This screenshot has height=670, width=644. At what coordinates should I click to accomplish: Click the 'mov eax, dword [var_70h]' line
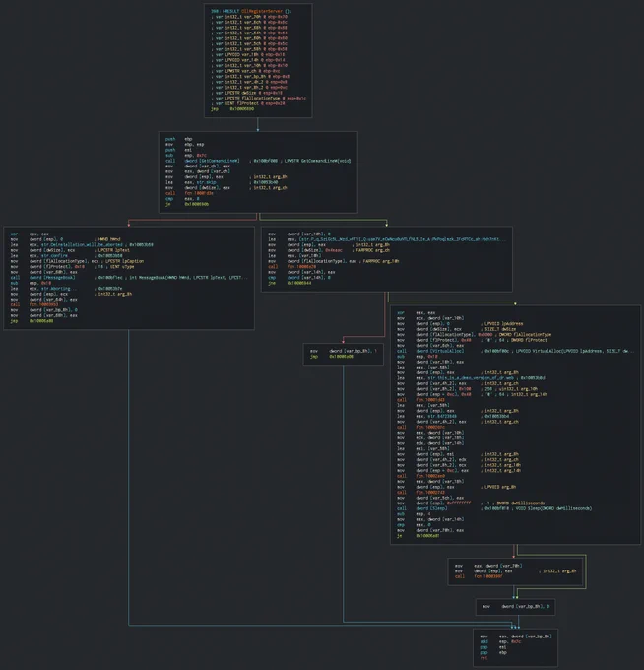[x=488, y=566]
